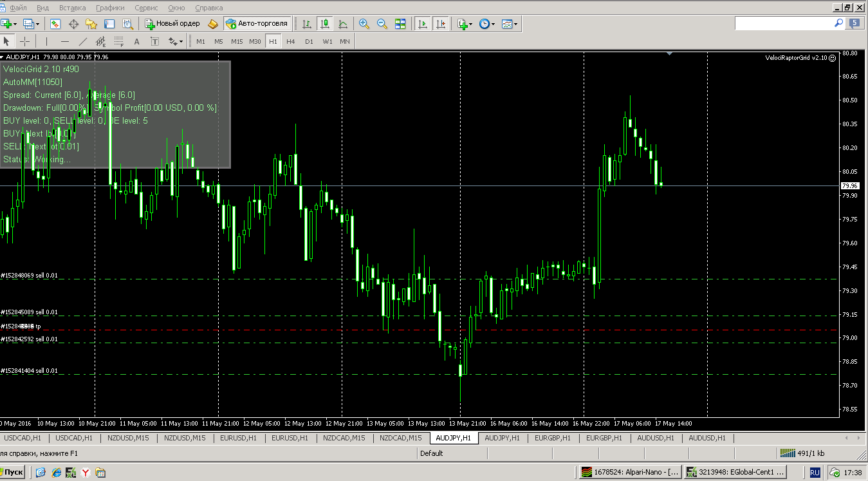Pick the horizontal line drawing tool
868x481 pixels.
pyautogui.click(x=64, y=41)
